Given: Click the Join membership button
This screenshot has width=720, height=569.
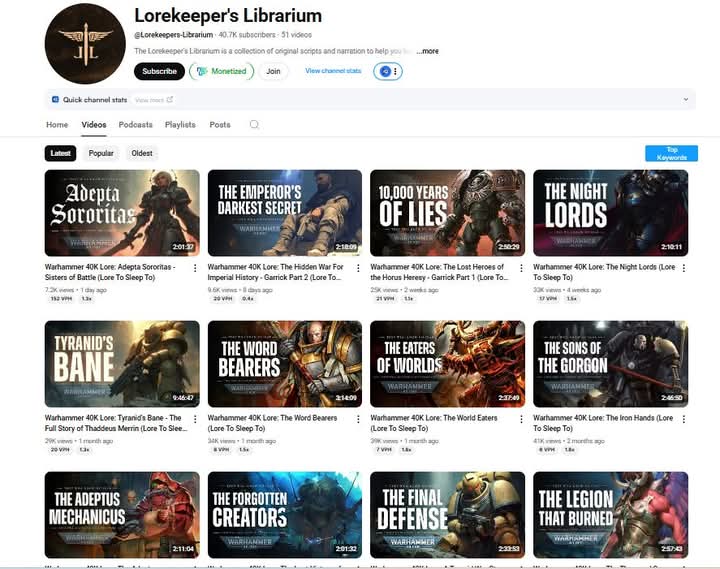Looking at the screenshot, I should [x=273, y=71].
